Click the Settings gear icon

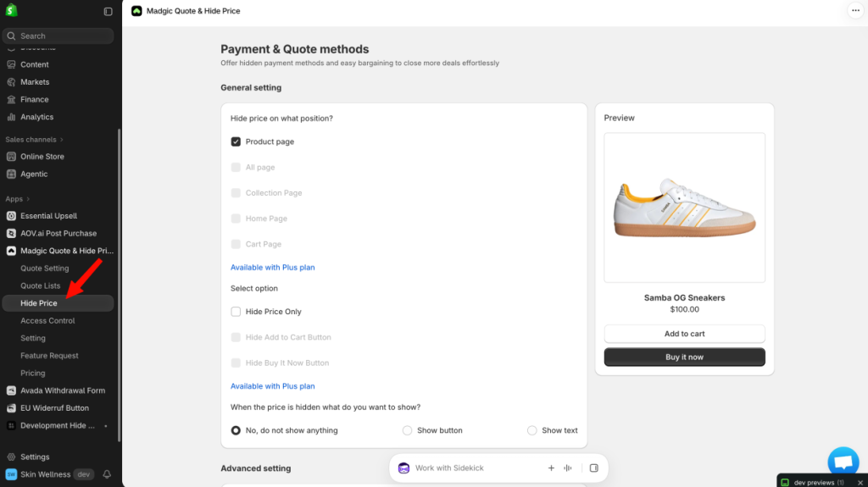point(11,457)
